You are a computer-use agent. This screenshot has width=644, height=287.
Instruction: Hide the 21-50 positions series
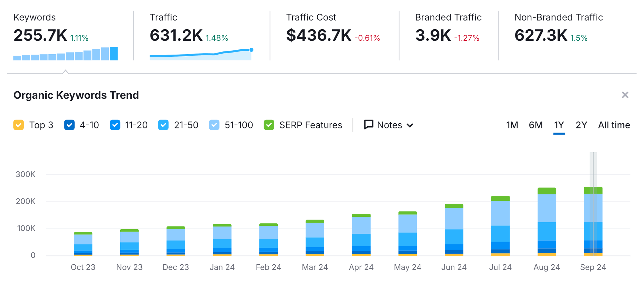coord(163,125)
